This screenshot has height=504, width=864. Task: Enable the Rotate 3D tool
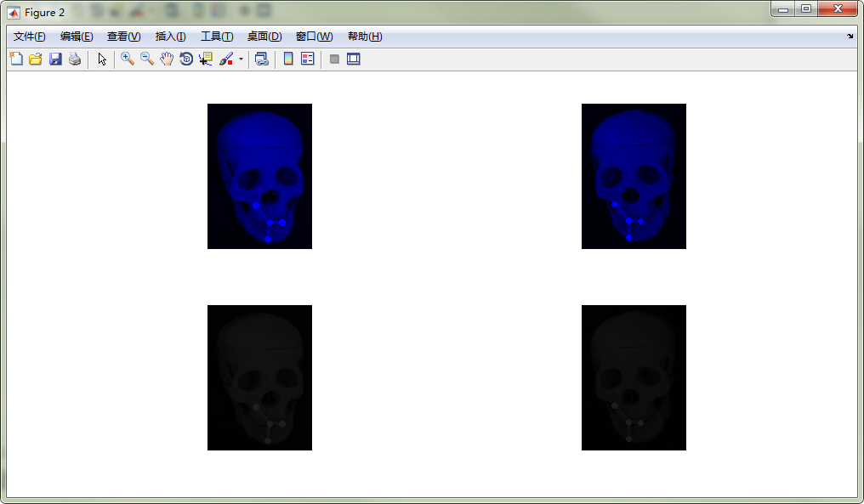[186, 59]
